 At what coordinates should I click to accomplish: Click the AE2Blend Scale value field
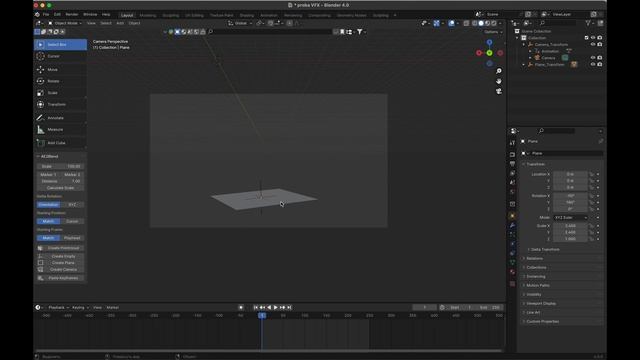[x=60, y=167]
